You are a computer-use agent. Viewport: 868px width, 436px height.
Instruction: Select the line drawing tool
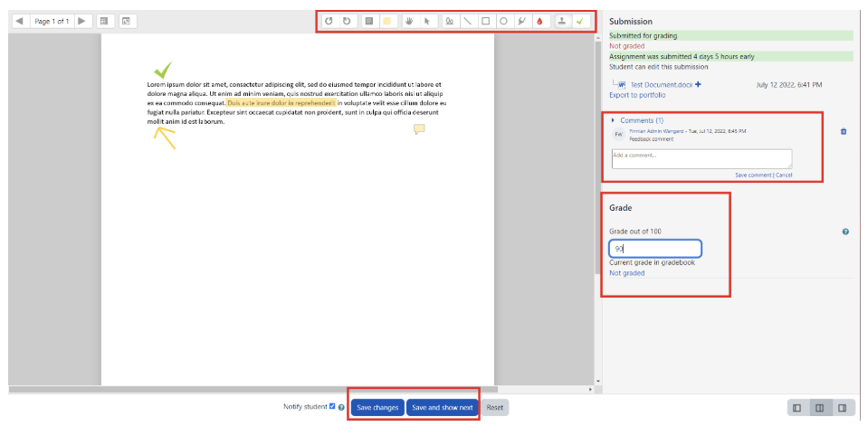467,20
